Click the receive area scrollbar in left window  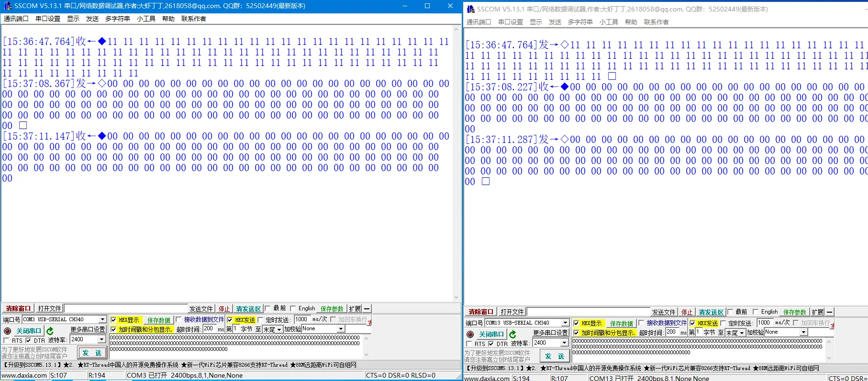click(x=457, y=163)
